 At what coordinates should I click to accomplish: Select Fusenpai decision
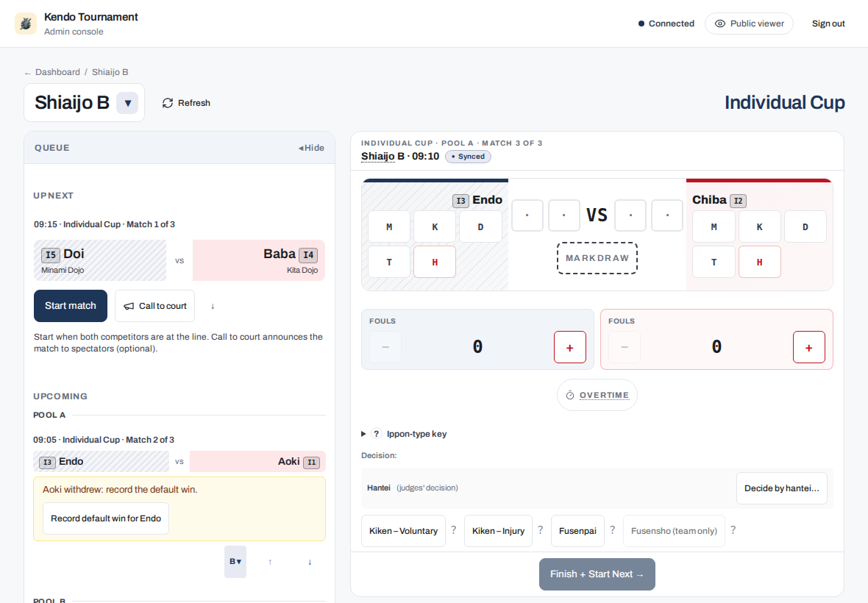point(577,531)
